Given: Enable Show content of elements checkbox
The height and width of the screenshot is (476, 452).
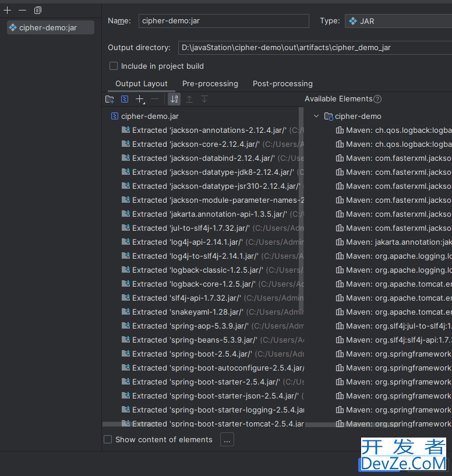Looking at the screenshot, I should pyautogui.click(x=108, y=439).
